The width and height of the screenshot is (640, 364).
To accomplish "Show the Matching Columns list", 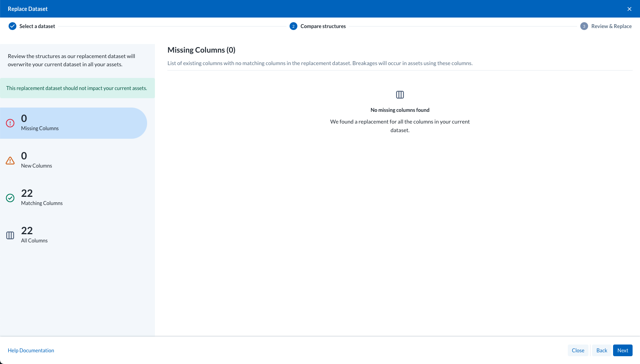I will pyautogui.click(x=42, y=198).
